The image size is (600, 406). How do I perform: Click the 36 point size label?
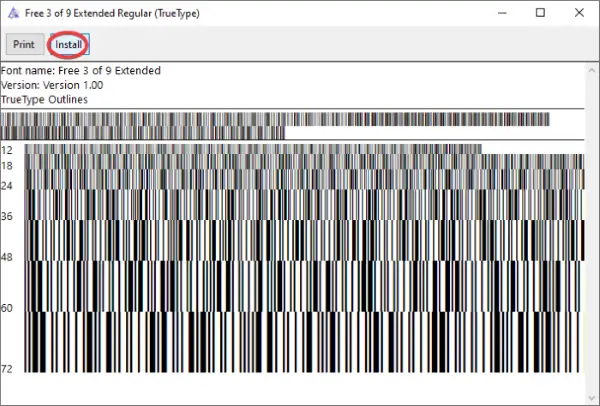coord(7,217)
